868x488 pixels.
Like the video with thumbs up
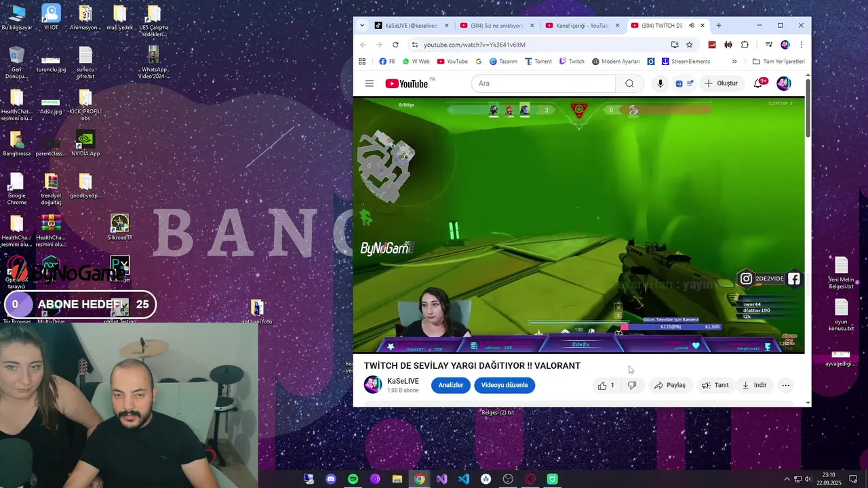pos(606,385)
